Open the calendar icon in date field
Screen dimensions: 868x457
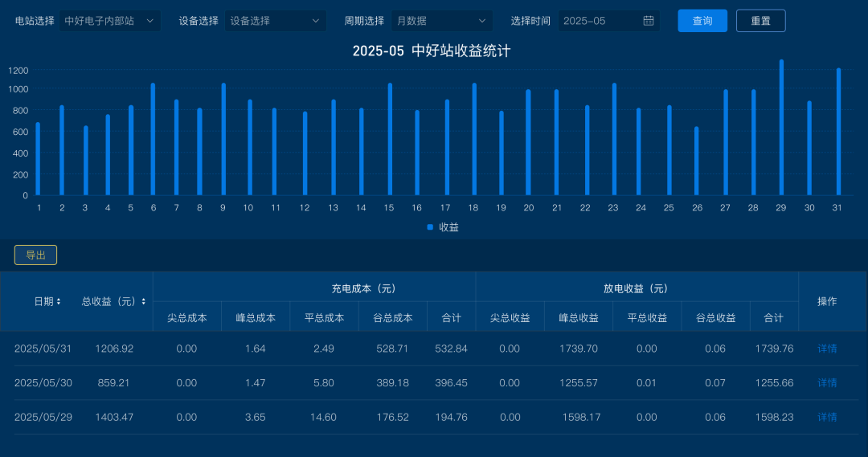pos(649,21)
